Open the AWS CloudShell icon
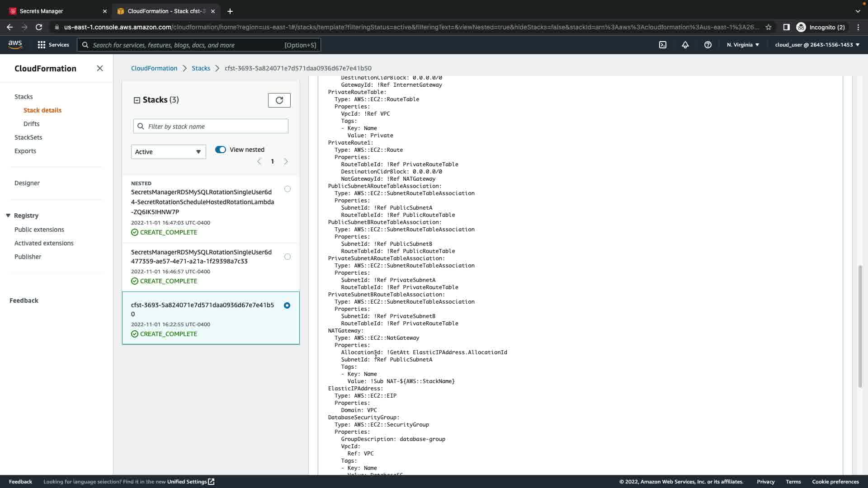 (663, 45)
